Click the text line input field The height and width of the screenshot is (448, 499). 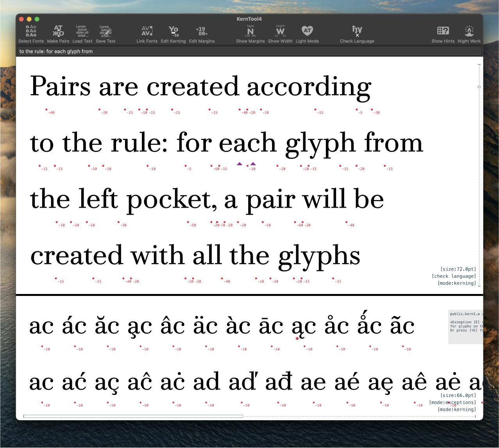click(x=249, y=51)
